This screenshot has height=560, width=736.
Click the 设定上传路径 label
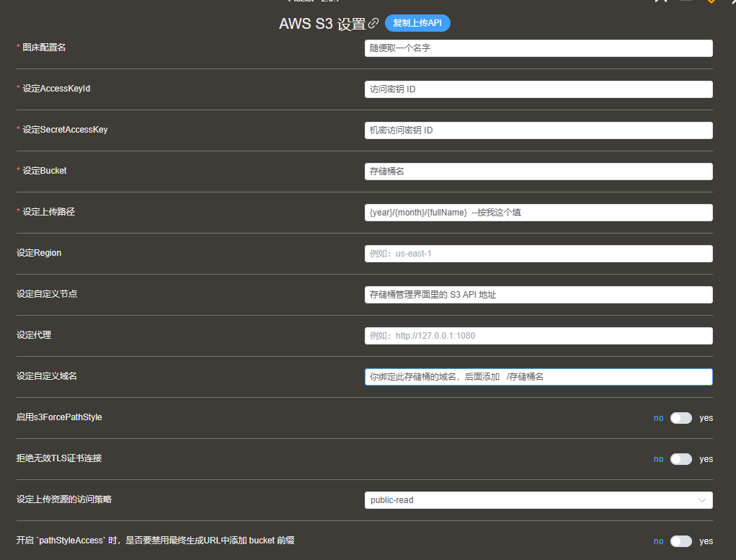(49, 212)
